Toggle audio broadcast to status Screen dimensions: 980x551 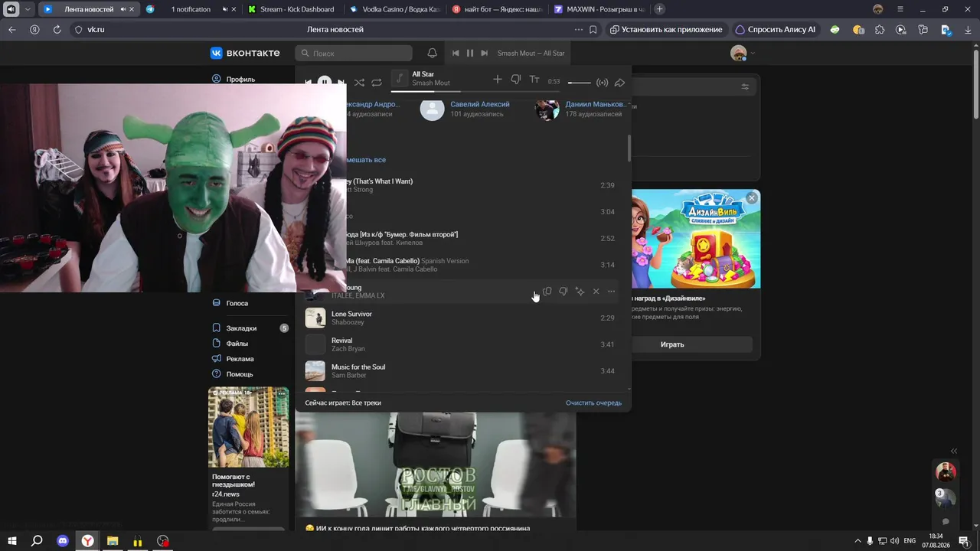click(x=603, y=82)
